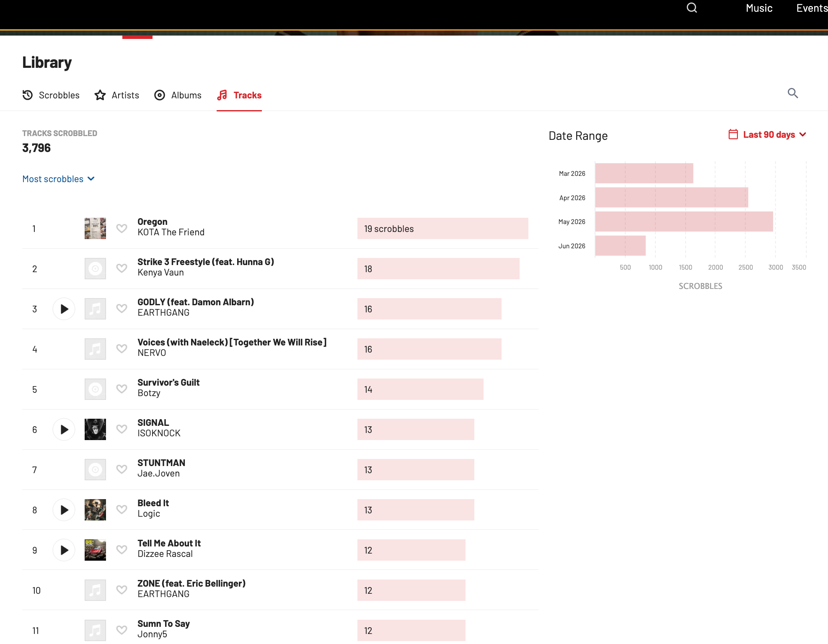Play Bleed It by Logic
Viewport: 828px width, 644px height.
click(64, 510)
